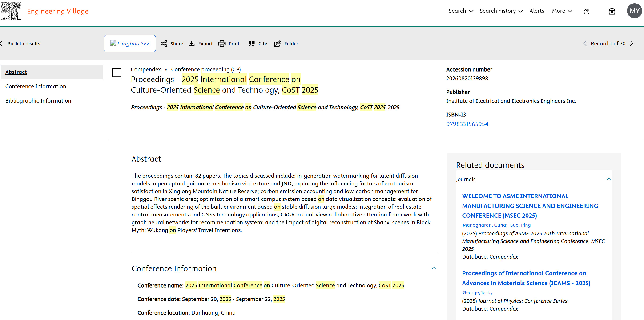Click the ISBN-13 9798331565954 link
Viewport: 644px width, 320px height.
tap(467, 124)
